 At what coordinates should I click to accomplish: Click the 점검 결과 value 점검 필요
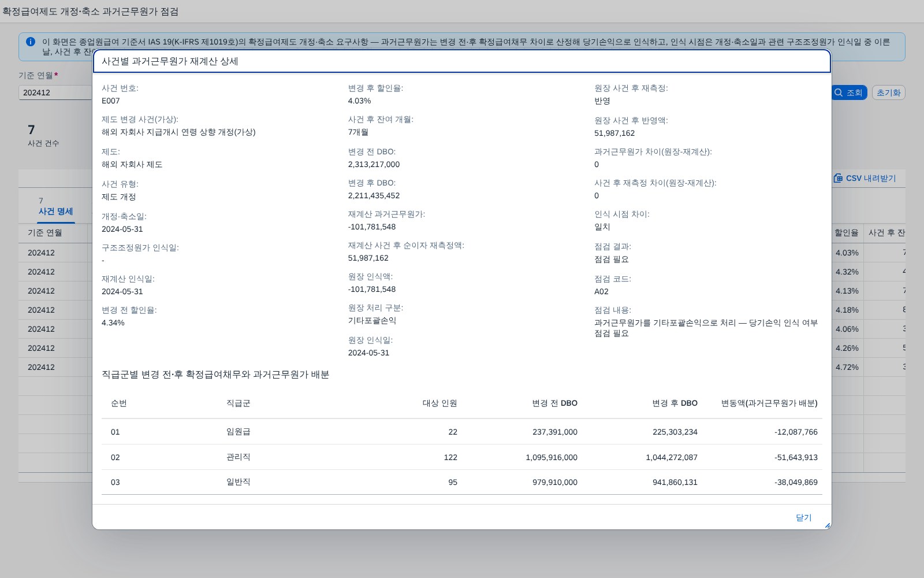(612, 259)
